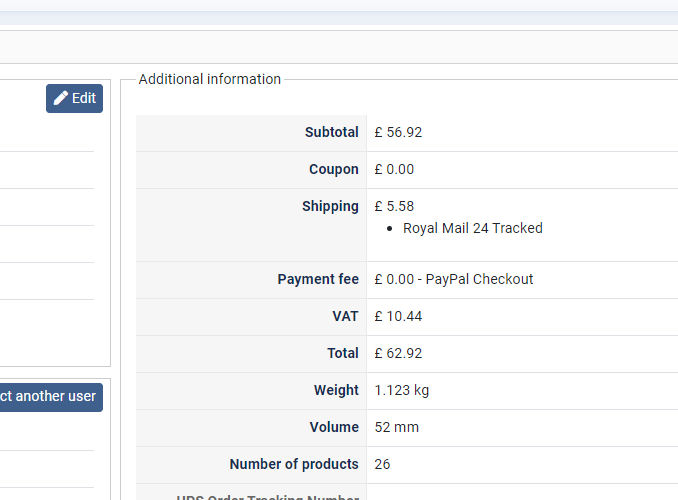The width and height of the screenshot is (678, 500).
Task: Select the Subtotal row label
Action: pyautogui.click(x=331, y=132)
